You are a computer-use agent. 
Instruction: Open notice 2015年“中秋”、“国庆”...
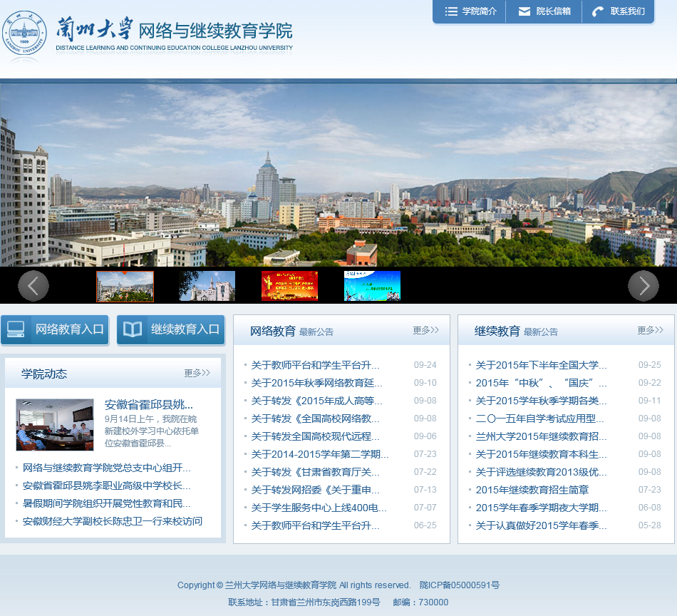(x=541, y=383)
